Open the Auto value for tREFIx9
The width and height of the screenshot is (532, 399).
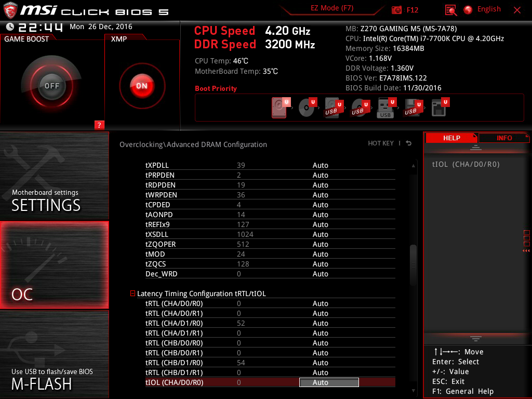point(320,224)
